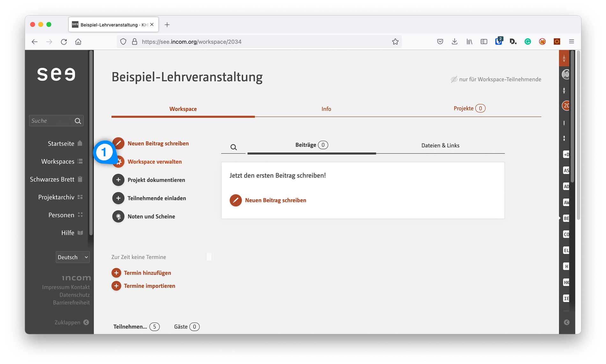Click the pencil icon for Neuen Beitrag schreiben
606x364 pixels.
tap(118, 143)
